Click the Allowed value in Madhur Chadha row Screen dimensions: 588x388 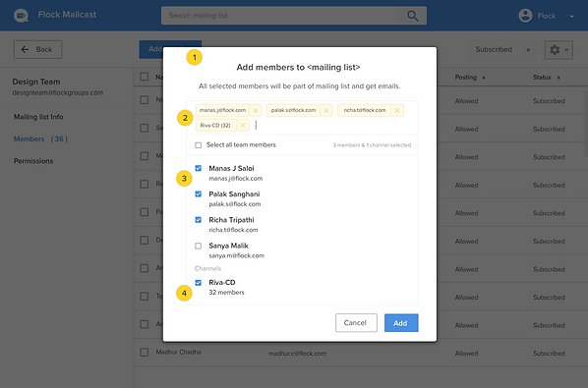466,354
